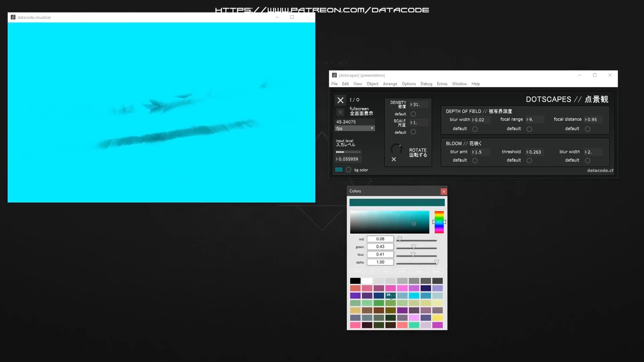Toggle the fullscreen X box
This screenshot has width=644, height=362.
click(340, 112)
